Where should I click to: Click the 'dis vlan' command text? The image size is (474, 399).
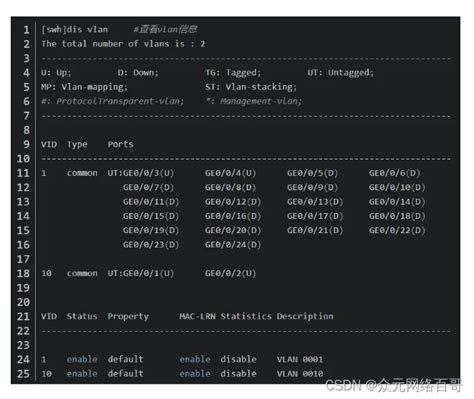point(87,29)
